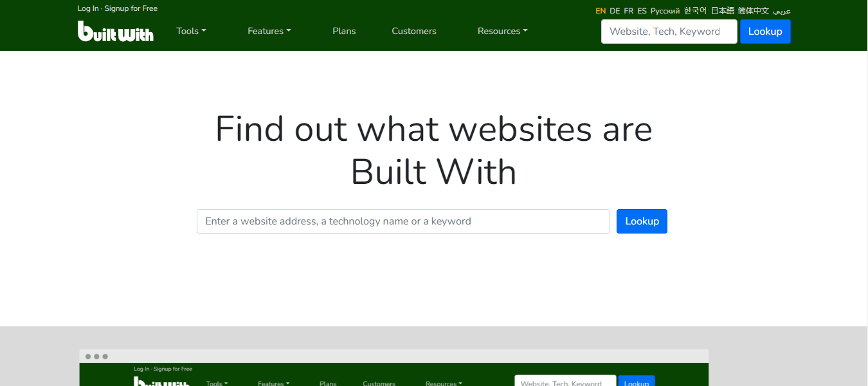Select Signup for Free
This screenshot has width=868, height=386.
[x=131, y=8]
